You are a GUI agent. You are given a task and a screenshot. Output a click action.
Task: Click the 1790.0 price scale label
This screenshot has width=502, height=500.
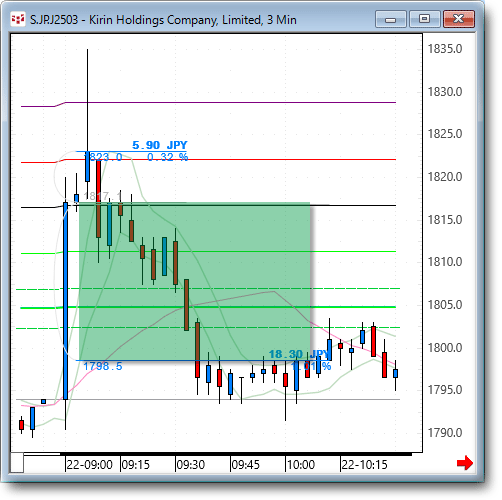coord(445,433)
